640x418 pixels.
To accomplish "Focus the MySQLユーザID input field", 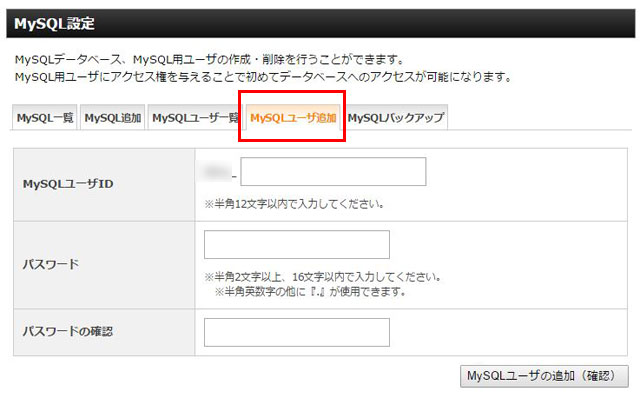I will coord(333,171).
